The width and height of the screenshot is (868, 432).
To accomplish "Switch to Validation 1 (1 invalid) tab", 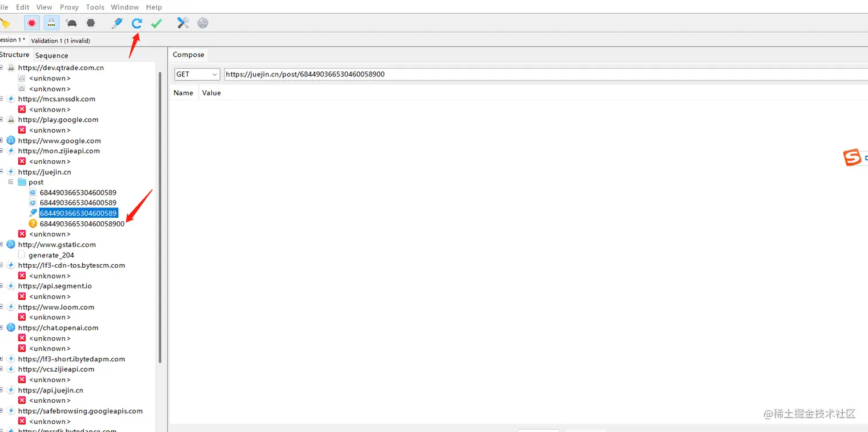I will click(x=60, y=41).
